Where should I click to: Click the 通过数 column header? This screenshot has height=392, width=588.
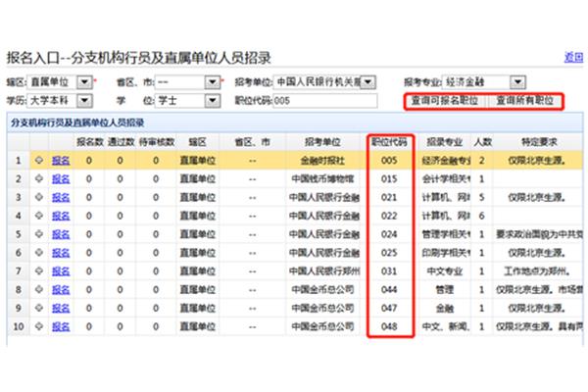tap(121, 142)
